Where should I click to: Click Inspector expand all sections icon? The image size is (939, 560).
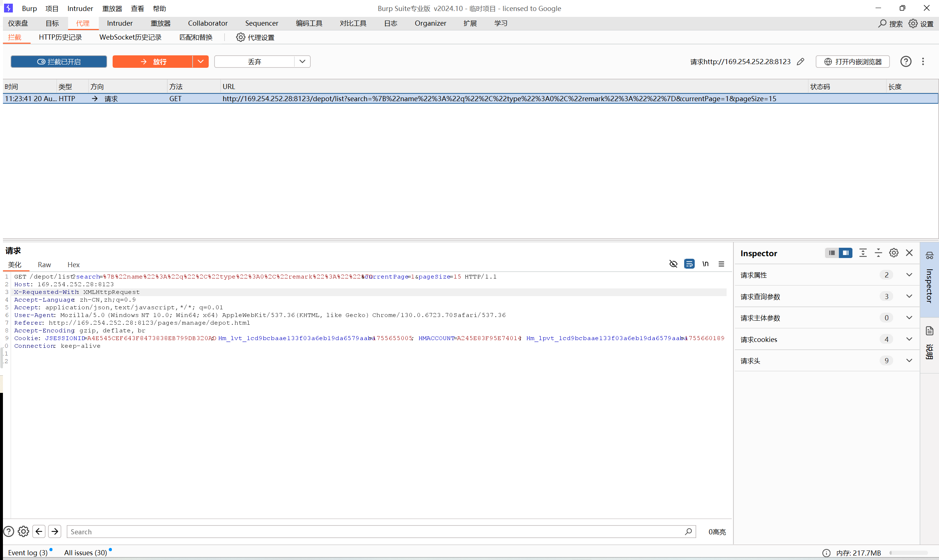863,253
